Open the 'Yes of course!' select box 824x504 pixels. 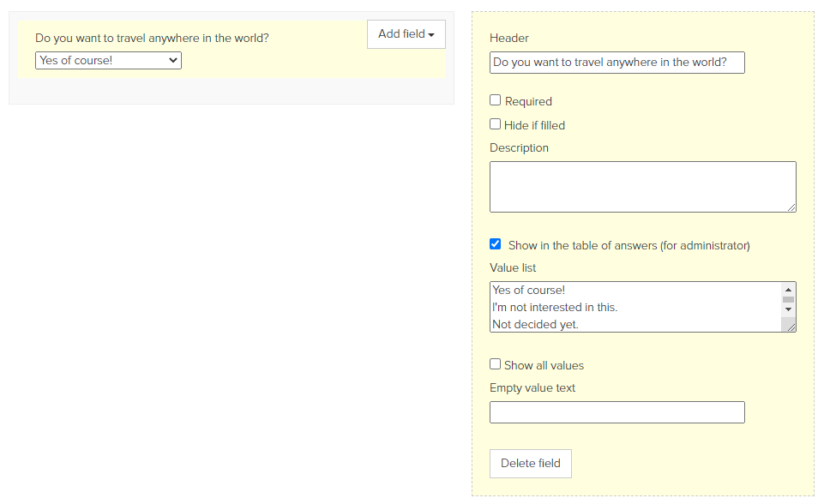coord(108,61)
